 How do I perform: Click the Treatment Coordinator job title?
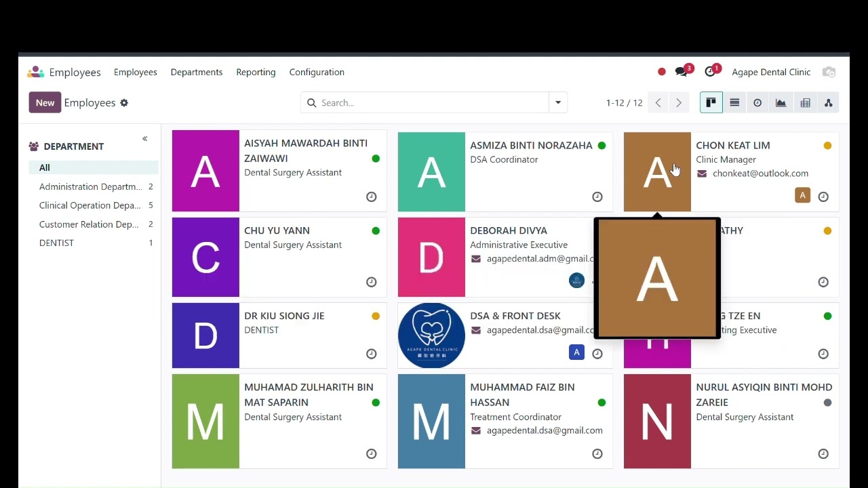click(515, 417)
